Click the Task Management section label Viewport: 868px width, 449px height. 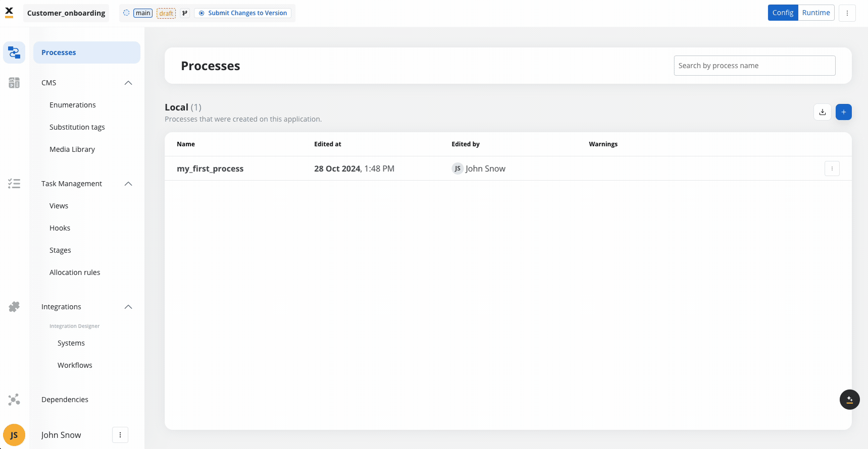72,184
